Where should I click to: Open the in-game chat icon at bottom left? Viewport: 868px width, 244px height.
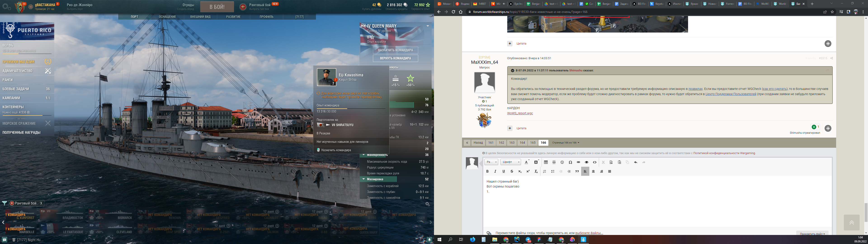click(x=5, y=240)
